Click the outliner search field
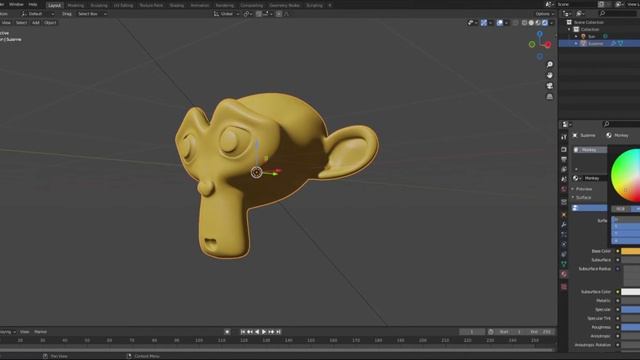This screenshot has height=360, width=640. (618, 13)
